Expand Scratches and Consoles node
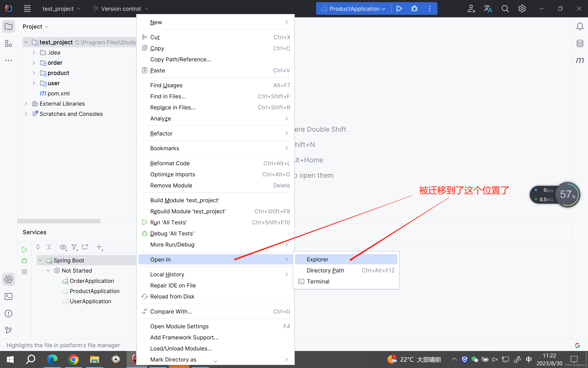588x368 pixels. pyautogui.click(x=26, y=114)
